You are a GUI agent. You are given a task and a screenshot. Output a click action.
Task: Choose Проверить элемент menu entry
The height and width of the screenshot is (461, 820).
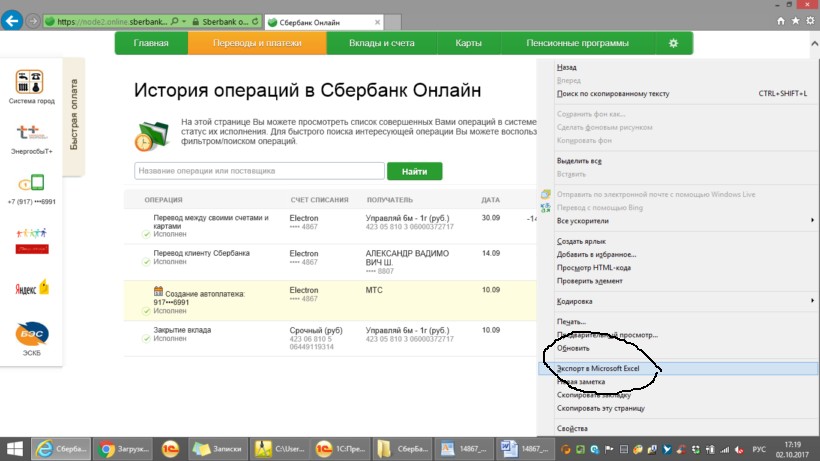(589, 281)
